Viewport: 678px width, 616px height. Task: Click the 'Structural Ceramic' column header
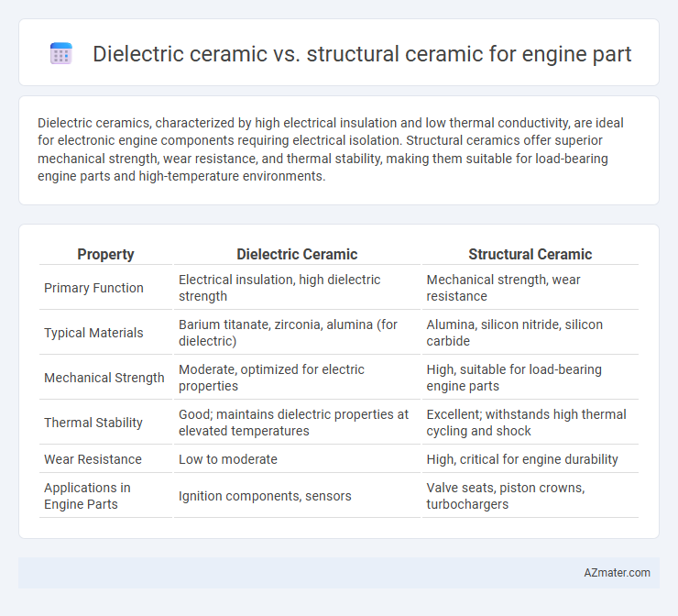530,254
